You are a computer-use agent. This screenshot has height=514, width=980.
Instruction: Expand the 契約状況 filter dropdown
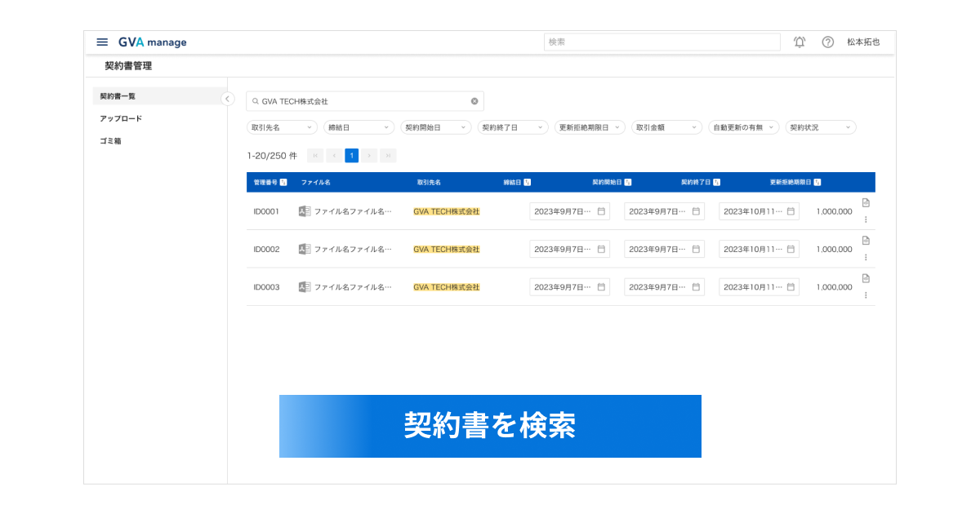click(x=821, y=127)
